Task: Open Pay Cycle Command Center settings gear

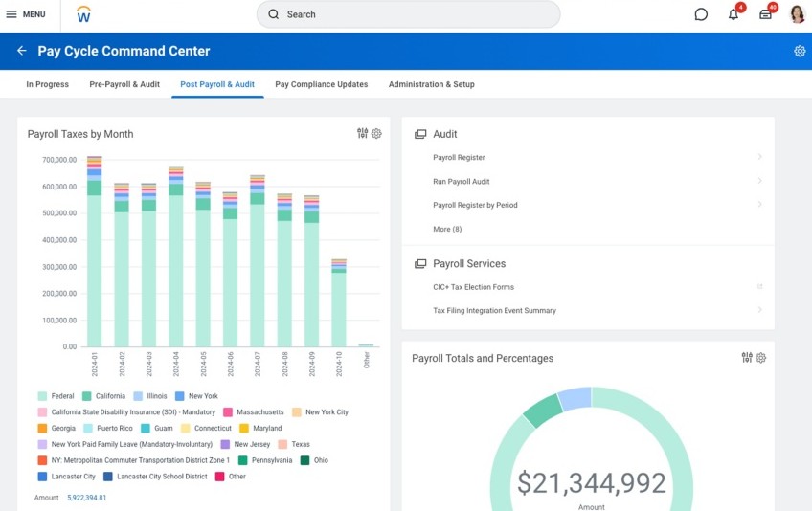Action: [800, 51]
